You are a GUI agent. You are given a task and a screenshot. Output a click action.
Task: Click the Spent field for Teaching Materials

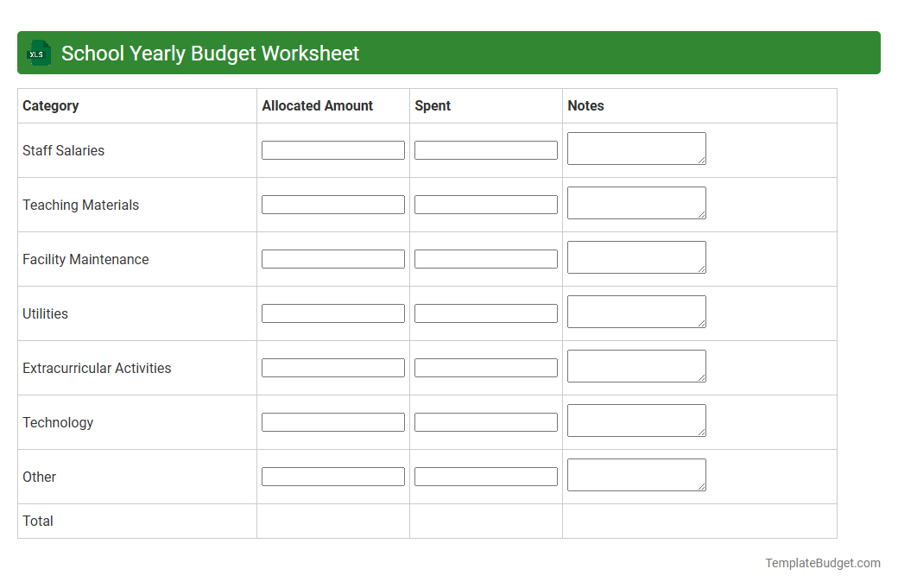coord(485,204)
